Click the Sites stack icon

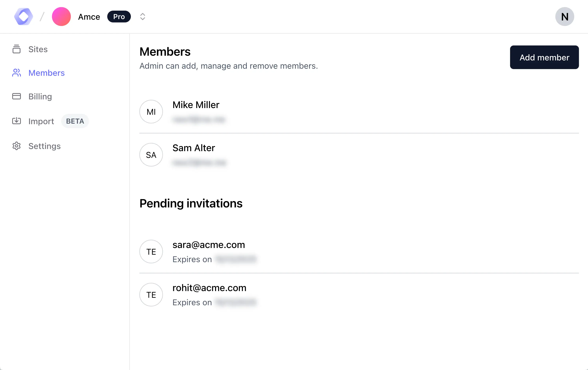[x=16, y=49]
